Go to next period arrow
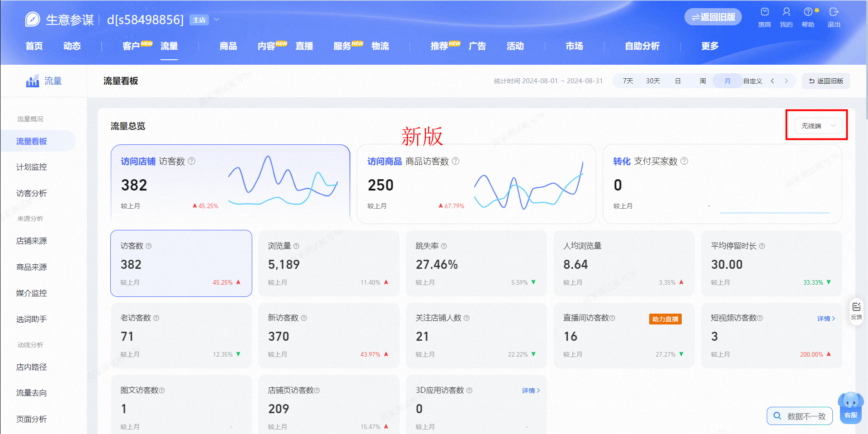868x434 pixels. coord(787,81)
